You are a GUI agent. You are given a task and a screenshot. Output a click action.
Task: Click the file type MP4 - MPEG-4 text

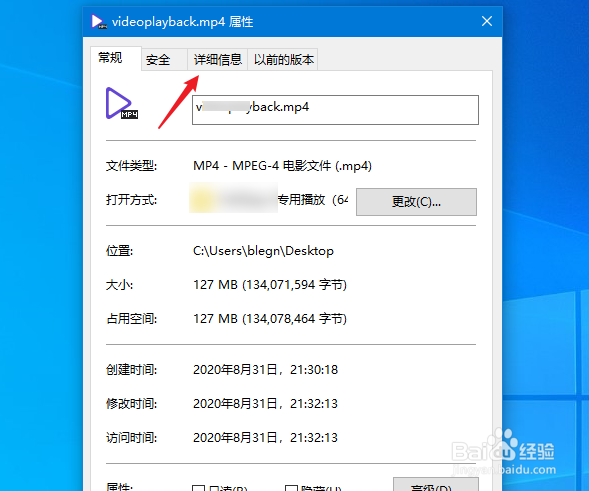[282, 166]
